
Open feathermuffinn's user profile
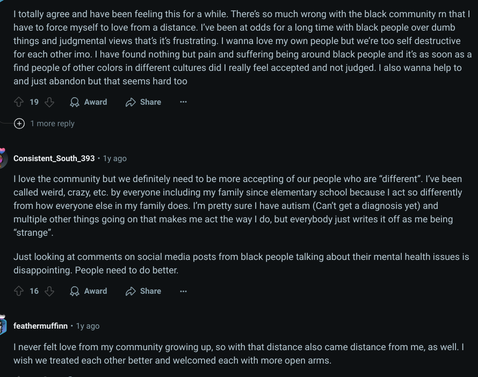point(40,326)
